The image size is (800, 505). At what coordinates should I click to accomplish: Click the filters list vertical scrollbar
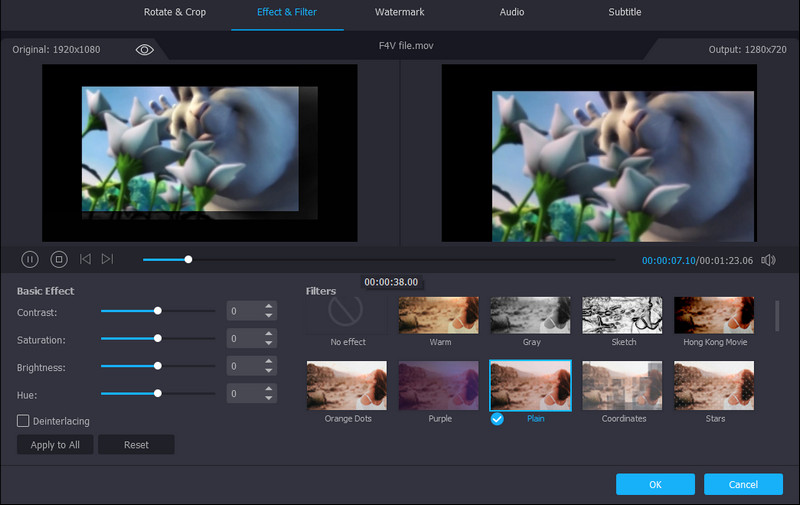(778, 316)
